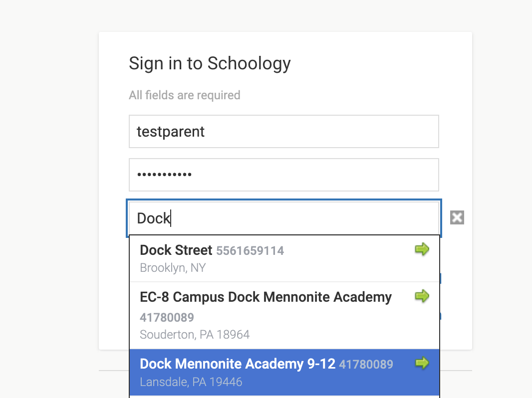
Task: Click the green arrow beside Dock Street
Action: point(422,249)
